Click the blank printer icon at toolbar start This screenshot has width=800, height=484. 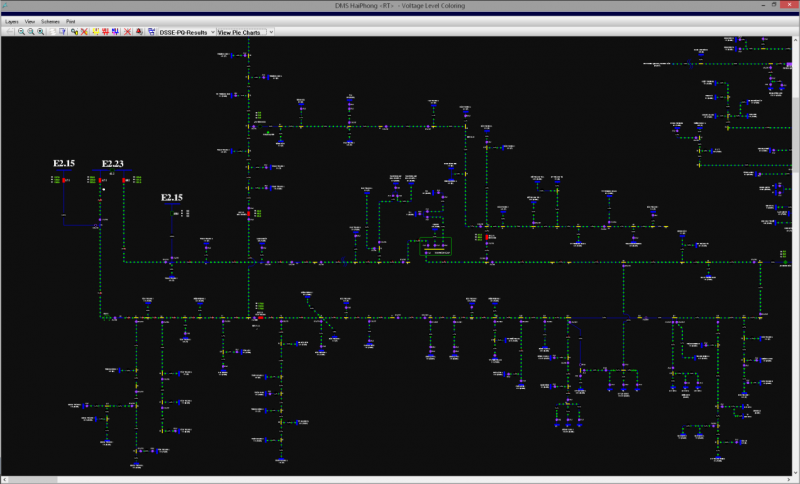tap(9, 32)
